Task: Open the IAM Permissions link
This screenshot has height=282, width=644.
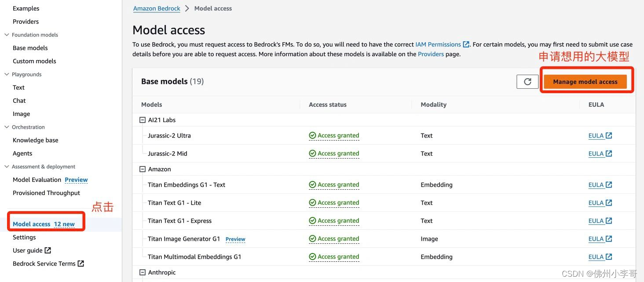Action: point(438,44)
